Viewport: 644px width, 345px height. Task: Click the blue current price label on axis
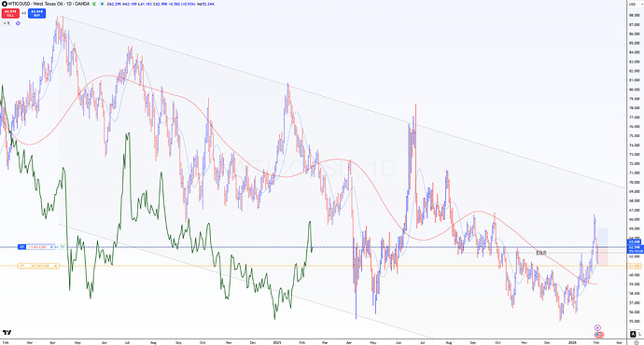coord(636,249)
